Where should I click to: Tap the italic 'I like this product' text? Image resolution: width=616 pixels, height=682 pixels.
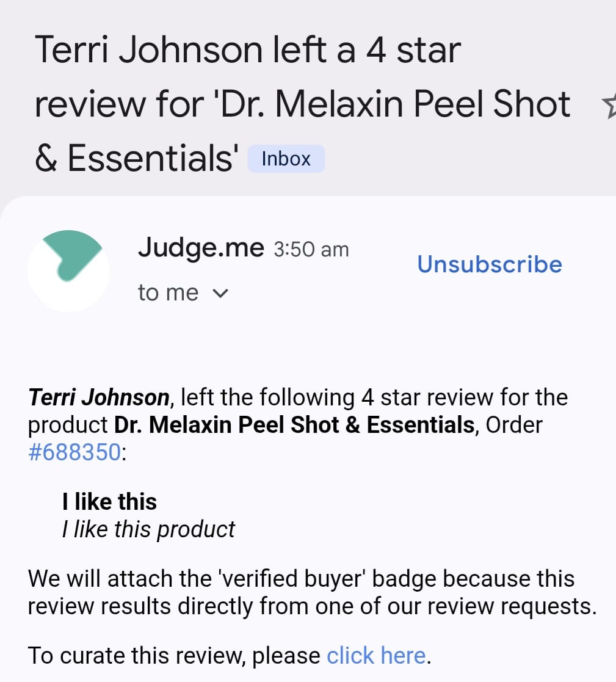148,529
